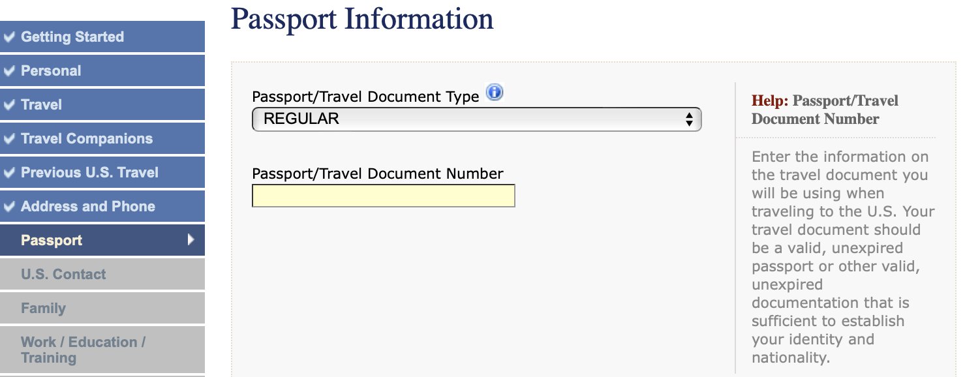Open the Previous U.S. Travel section
Image resolution: width=980 pixels, height=377 pixels.
(x=102, y=172)
